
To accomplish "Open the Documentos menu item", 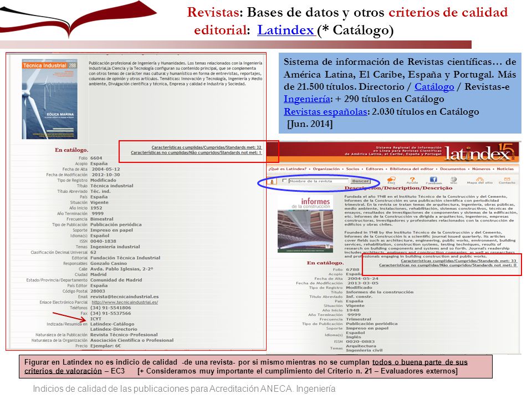I will coord(453,168).
